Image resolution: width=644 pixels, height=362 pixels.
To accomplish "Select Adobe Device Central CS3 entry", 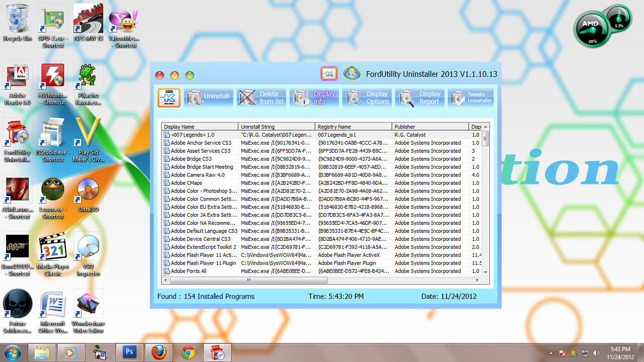I will pyautogui.click(x=322, y=239).
